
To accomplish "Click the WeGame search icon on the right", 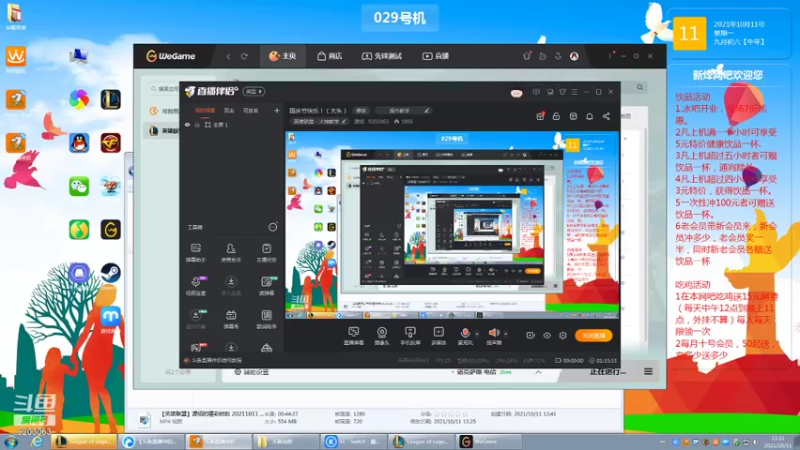I will (x=640, y=87).
